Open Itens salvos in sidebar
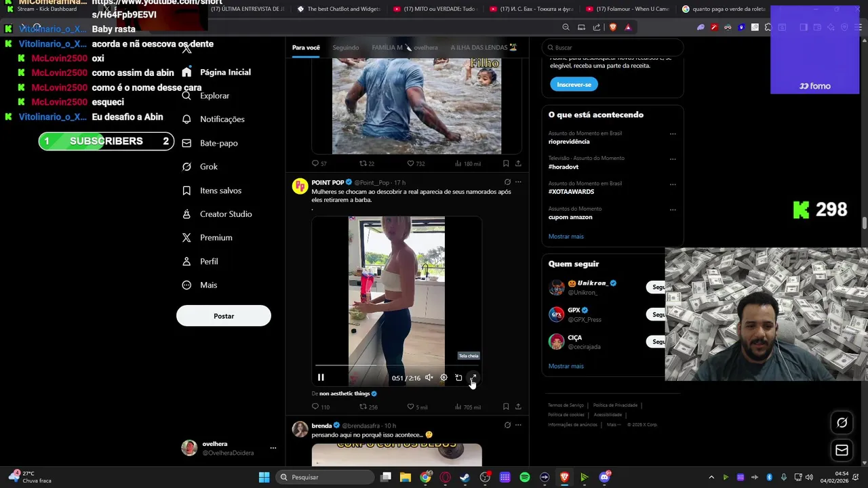 (212, 190)
